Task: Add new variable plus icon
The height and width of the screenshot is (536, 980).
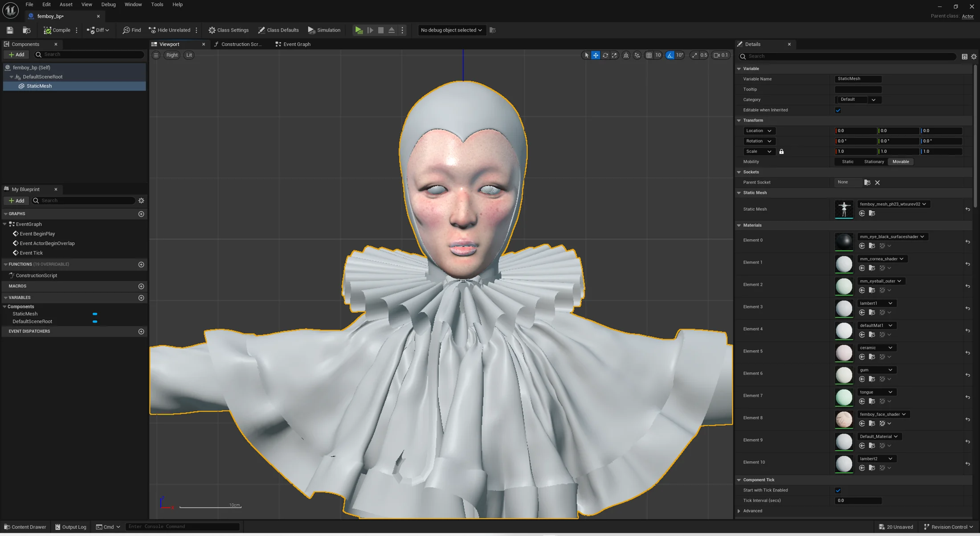Action: (x=141, y=298)
